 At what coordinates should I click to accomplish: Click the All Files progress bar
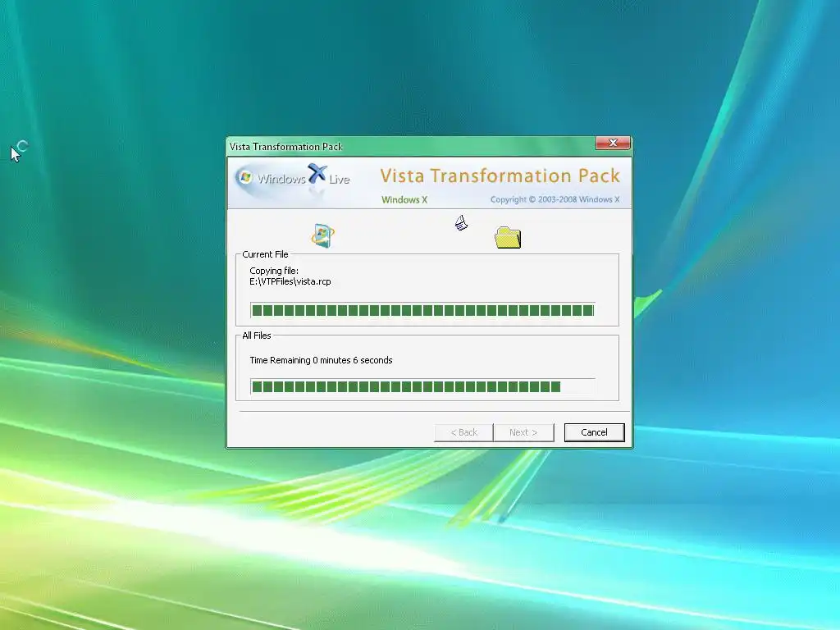tap(422, 387)
